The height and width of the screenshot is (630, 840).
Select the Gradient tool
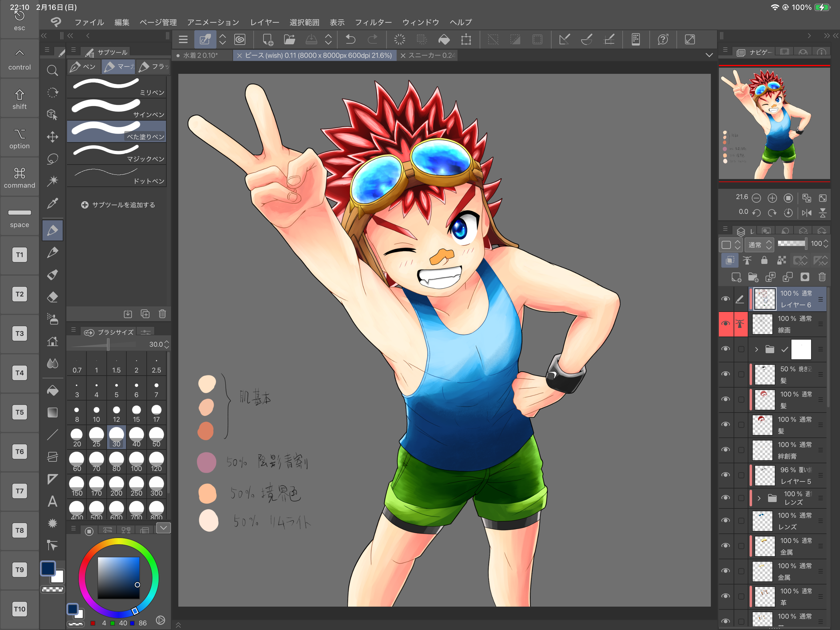[x=52, y=412]
